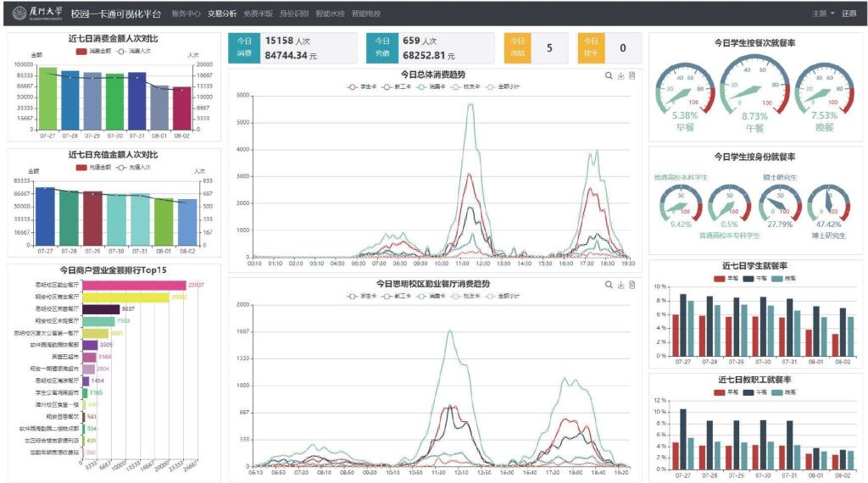Click the 思明校区勤业餐厅 bar in Top15 ranking

(x=134, y=285)
